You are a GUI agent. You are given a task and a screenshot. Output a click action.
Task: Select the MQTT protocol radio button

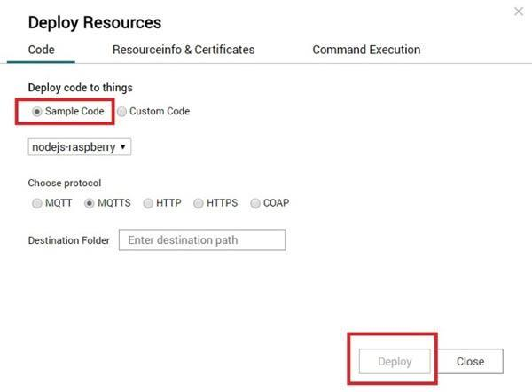(x=37, y=203)
